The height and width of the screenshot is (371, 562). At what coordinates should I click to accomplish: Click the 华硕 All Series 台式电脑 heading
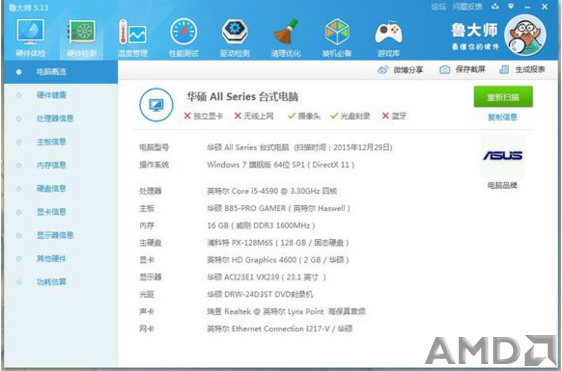(x=242, y=97)
